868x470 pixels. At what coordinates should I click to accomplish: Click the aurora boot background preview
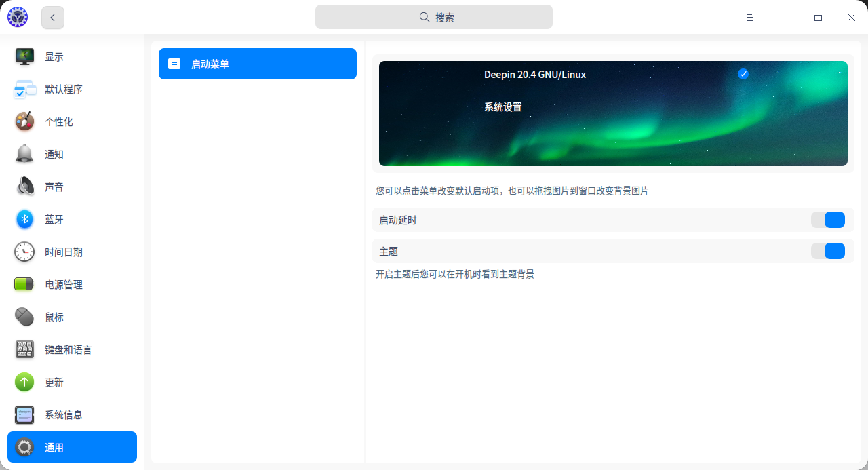(613, 113)
